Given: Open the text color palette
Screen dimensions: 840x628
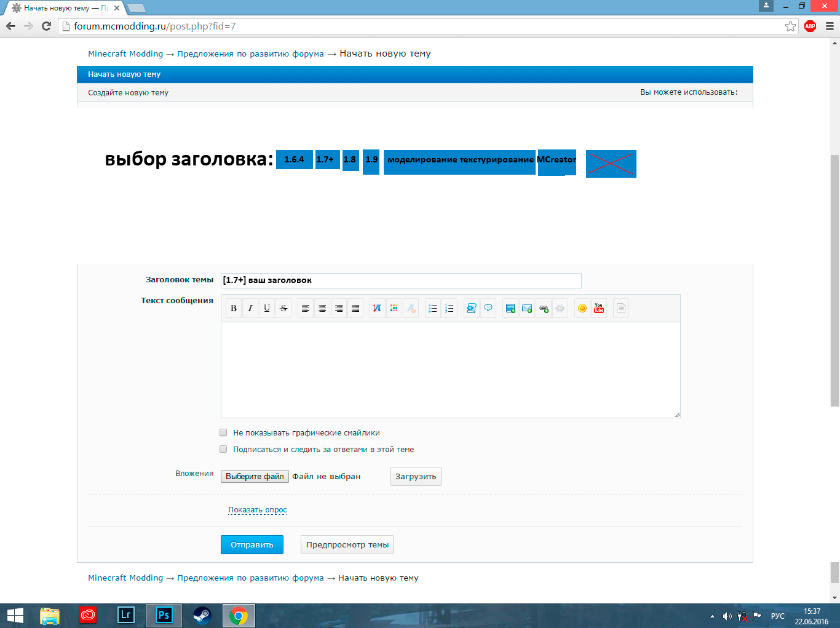Looking at the screenshot, I should pyautogui.click(x=394, y=308).
